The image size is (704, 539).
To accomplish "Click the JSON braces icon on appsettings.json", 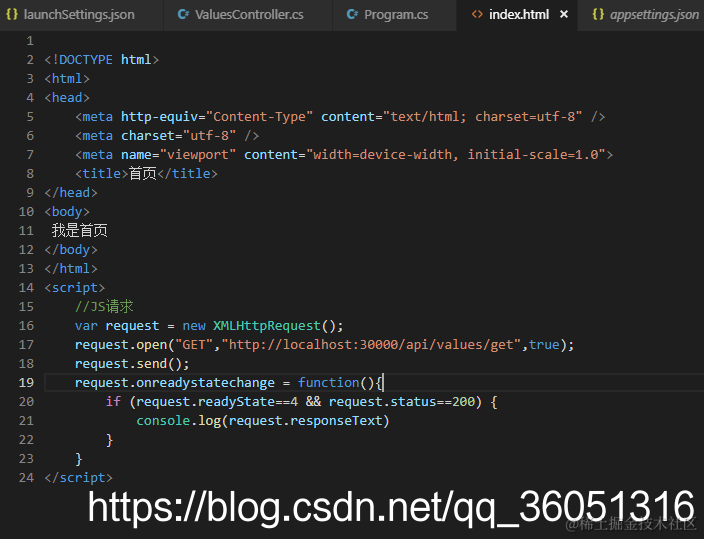I will pyautogui.click(x=598, y=14).
